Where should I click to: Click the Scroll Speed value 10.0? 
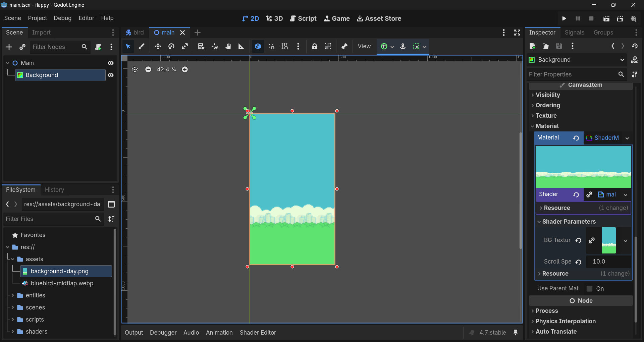(x=608, y=262)
